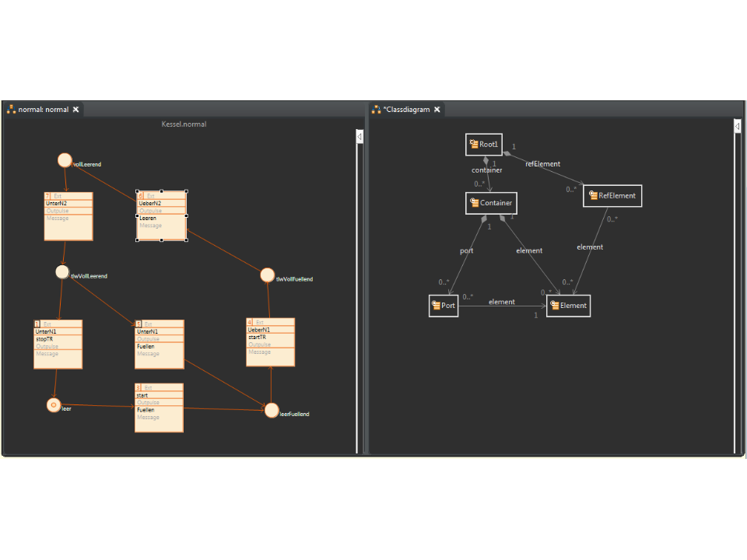Click the tlwVollLeerend state circle

point(63,271)
